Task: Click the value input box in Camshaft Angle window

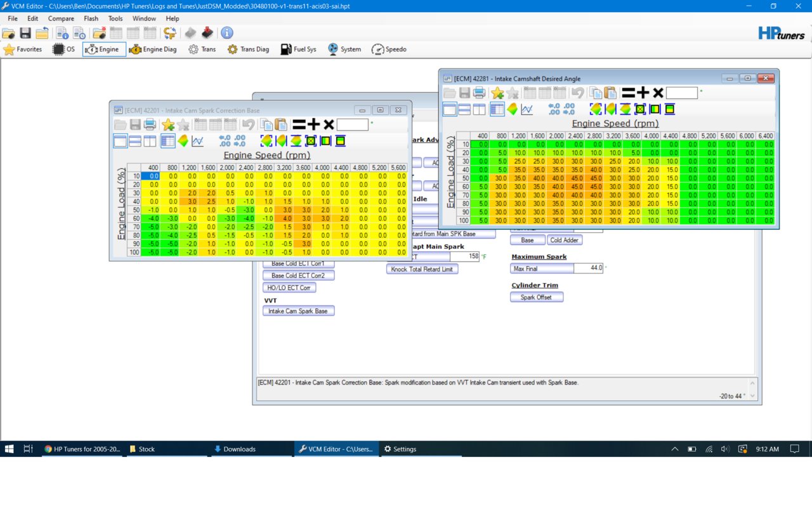Action: coord(682,93)
